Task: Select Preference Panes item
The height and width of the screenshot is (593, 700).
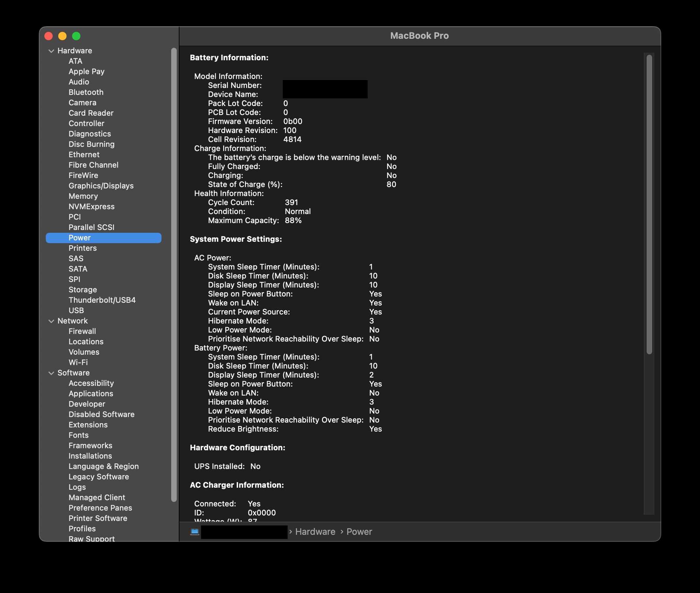Action: point(100,508)
